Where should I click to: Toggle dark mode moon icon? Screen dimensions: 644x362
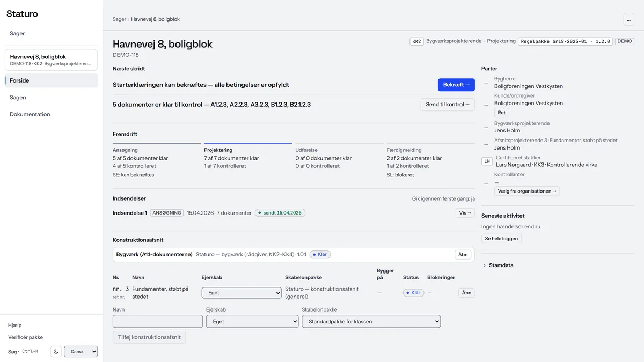pyautogui.click(x=56, y=352)
